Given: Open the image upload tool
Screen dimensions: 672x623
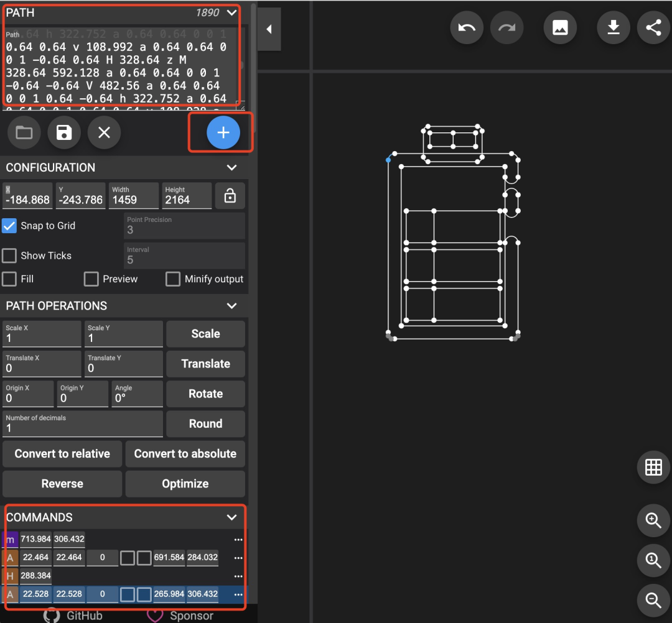Looking at the screenshot, I should (x=560, y=28).
